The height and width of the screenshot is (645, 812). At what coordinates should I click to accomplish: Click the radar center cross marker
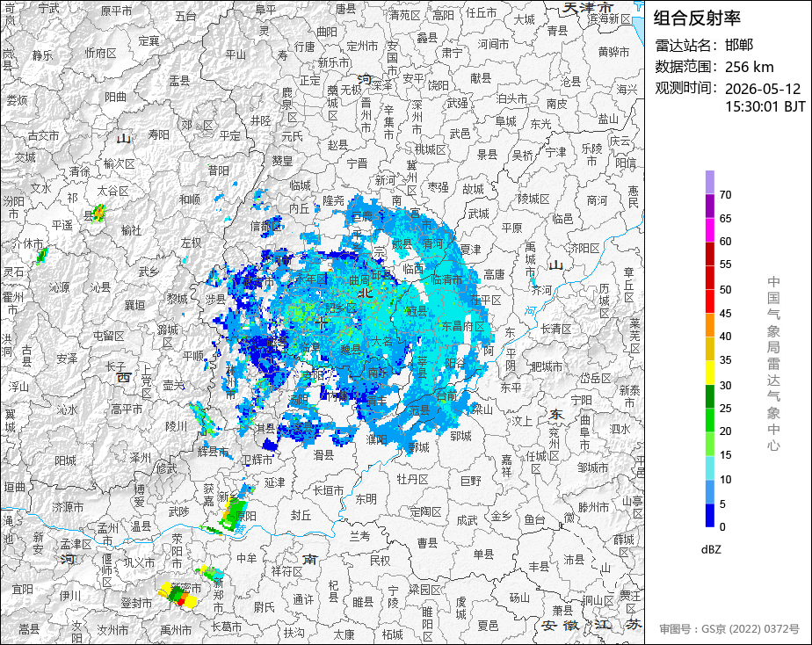click(323, 323)
